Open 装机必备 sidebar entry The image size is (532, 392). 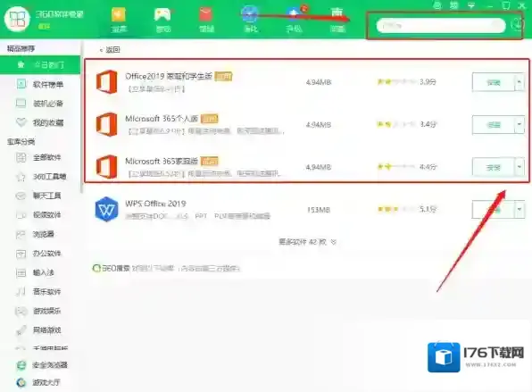pos(40,104)
